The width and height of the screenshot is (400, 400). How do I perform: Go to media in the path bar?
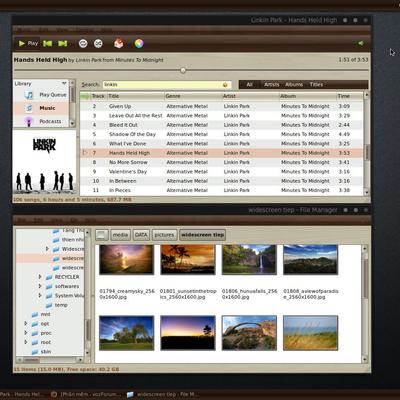[120, 235]
